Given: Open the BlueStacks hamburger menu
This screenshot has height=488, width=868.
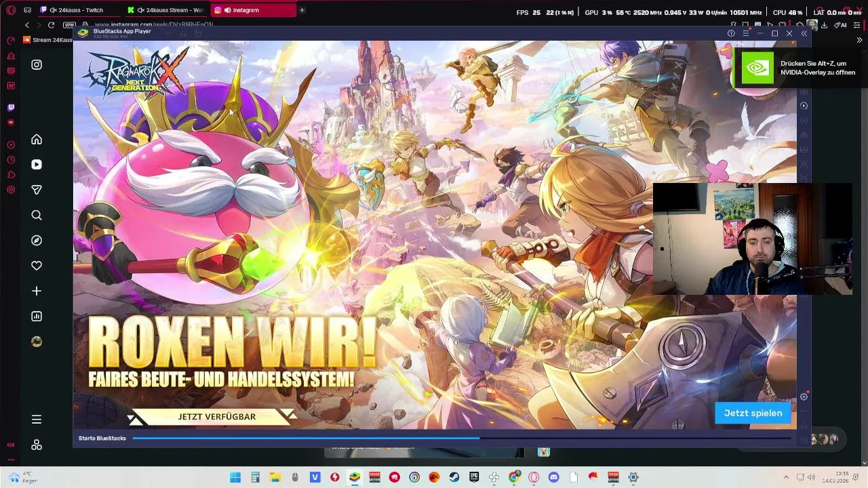Looking at the screenshot, I should (745, 33).
